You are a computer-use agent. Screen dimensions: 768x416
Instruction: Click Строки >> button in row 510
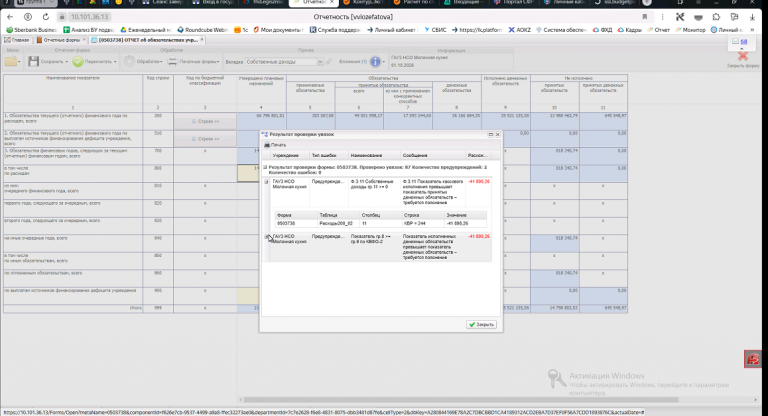(205, 139)
